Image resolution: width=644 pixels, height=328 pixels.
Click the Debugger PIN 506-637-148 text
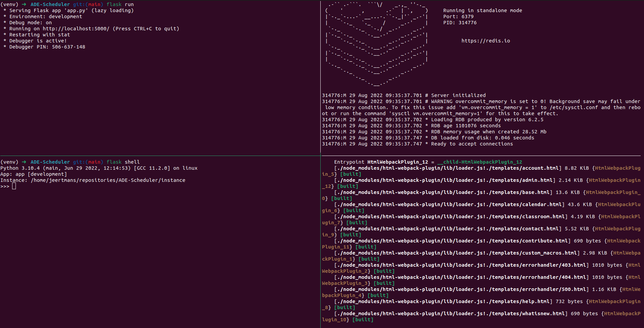[x=68, y=47]
